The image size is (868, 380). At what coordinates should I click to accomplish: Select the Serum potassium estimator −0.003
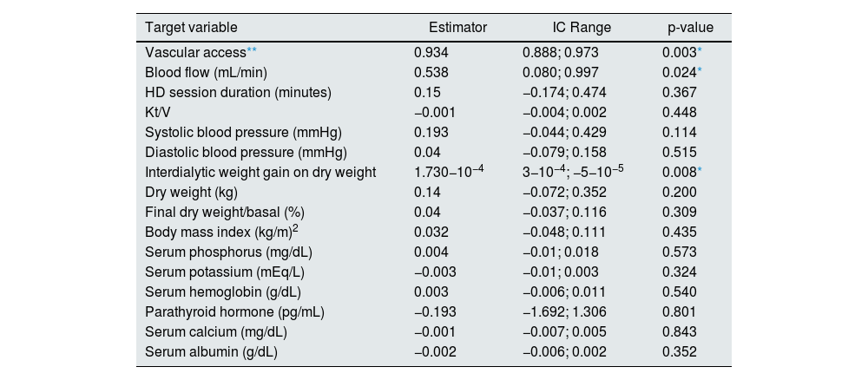click(434, 272)
